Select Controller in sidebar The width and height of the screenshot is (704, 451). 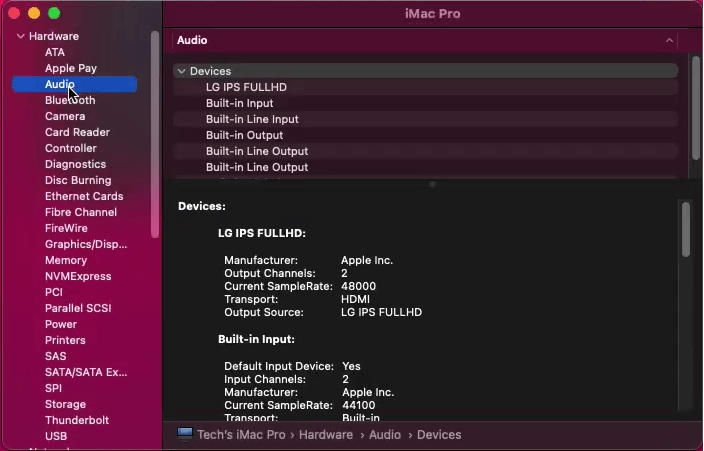(x=71, y=148)
